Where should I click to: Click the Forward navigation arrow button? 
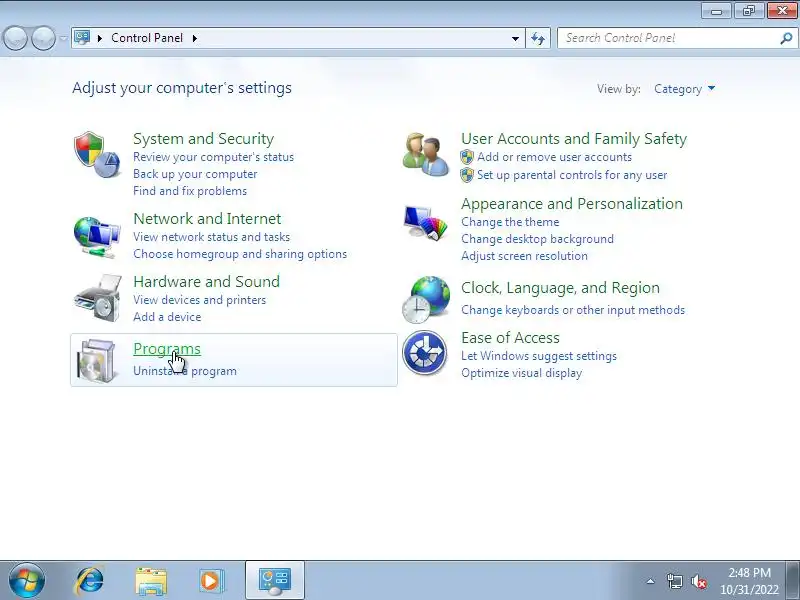point(44,38)
